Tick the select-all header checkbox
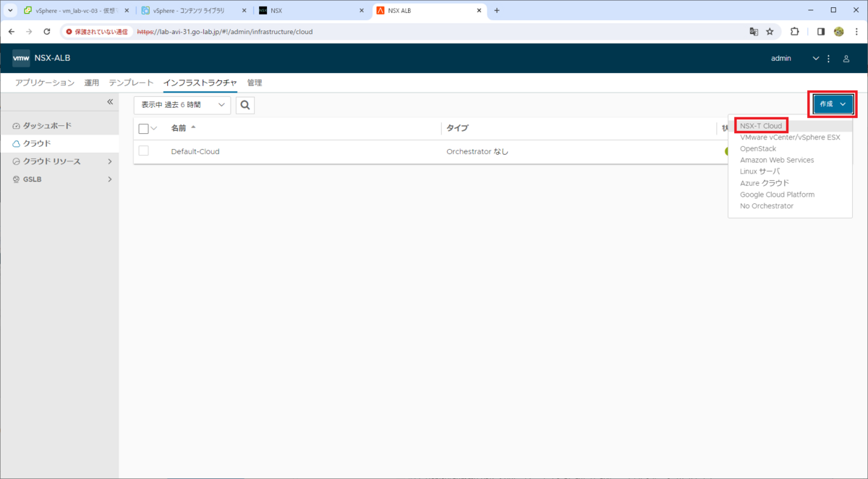 click(143, 129)
